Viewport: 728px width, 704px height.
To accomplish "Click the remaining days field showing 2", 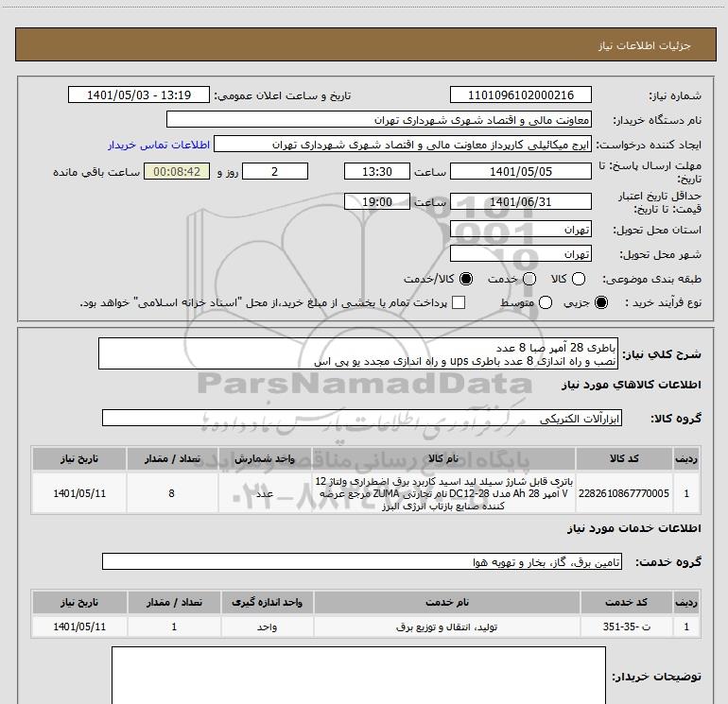I will tap(275, 171).
